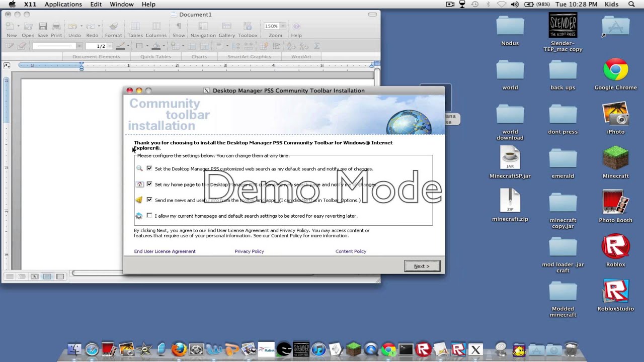Click the Firefox icon in the Dock

click(179, 349)
